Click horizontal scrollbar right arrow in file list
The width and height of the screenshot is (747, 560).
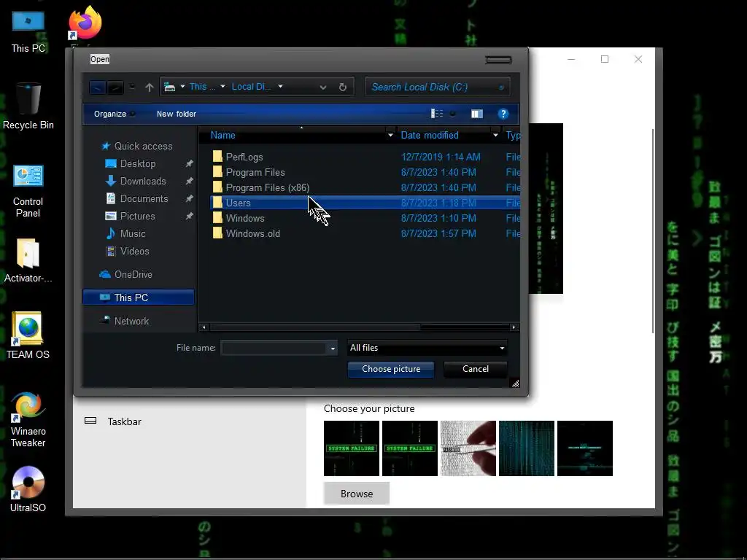pos(514,327)
